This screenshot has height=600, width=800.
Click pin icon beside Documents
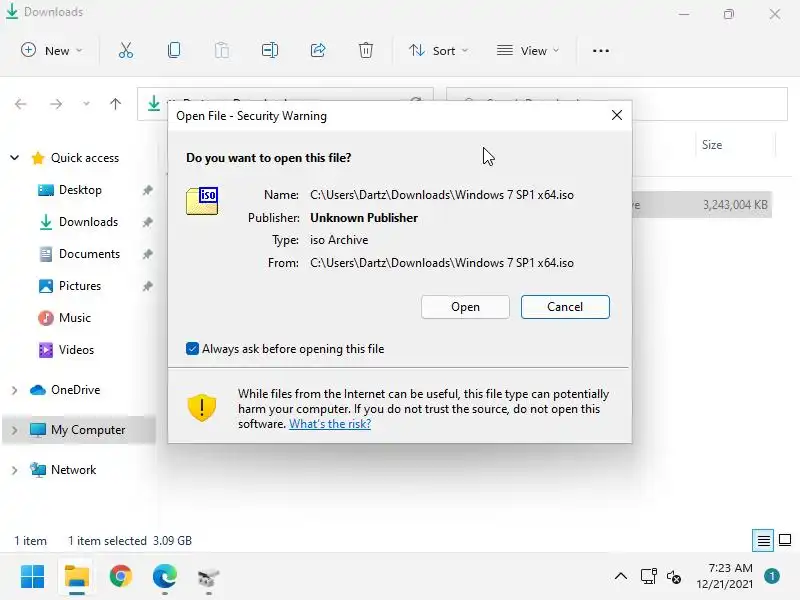coord(147,254)
